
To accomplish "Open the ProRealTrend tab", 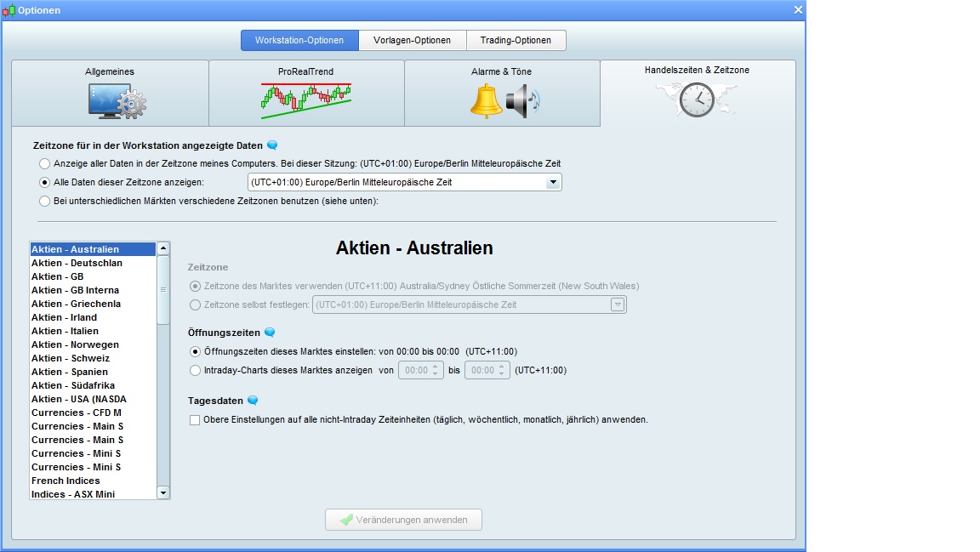I will click(x=306, y=94).
